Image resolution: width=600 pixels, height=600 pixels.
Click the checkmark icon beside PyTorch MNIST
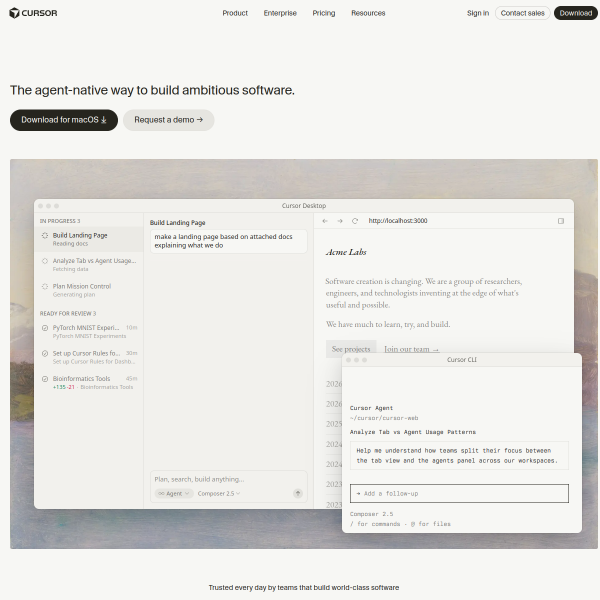tap(45, 328)
